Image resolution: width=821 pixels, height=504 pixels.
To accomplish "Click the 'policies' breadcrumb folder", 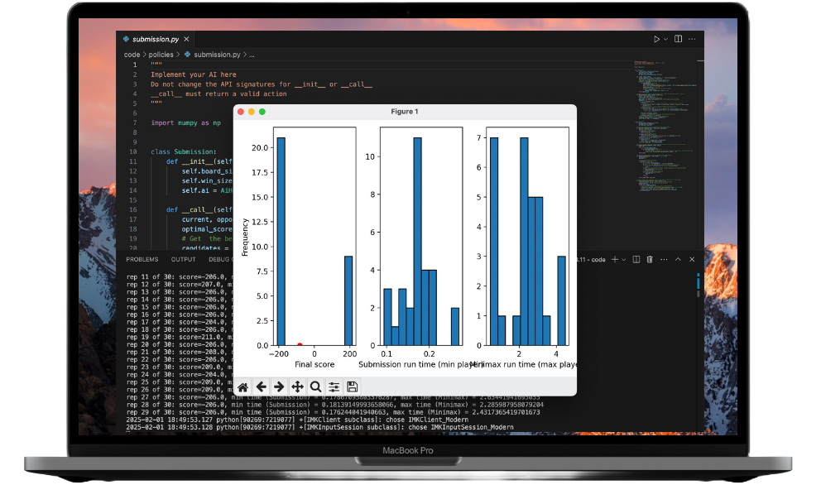I will 161,55.
